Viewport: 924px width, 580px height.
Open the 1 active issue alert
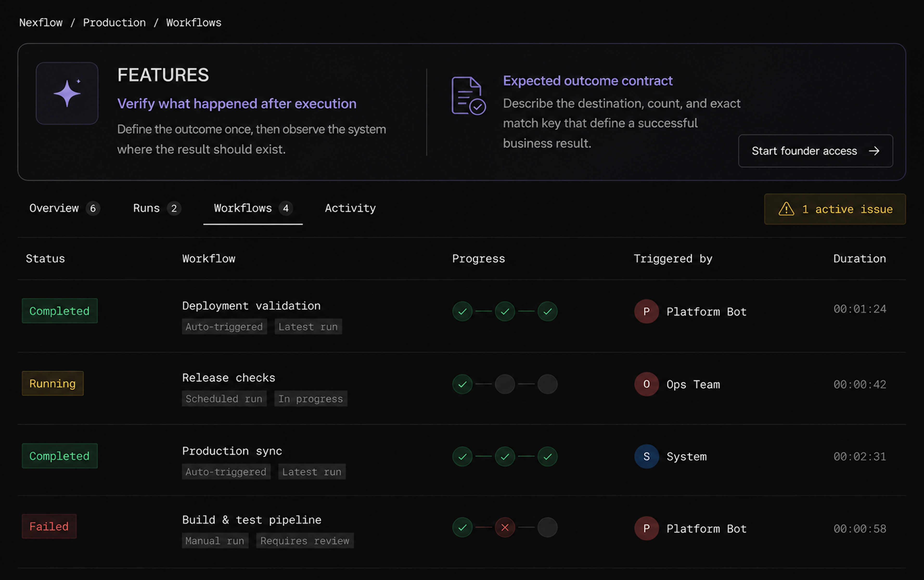pos(835,209)
